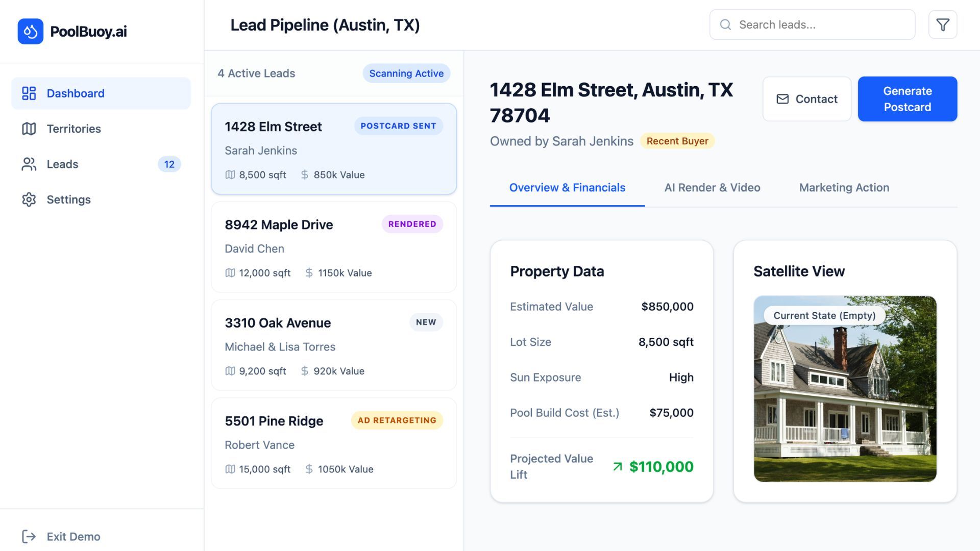Click the PoolBuoy.ai droplet logo icon
This screenshot has height=551, width=980.
pos(30,32)
